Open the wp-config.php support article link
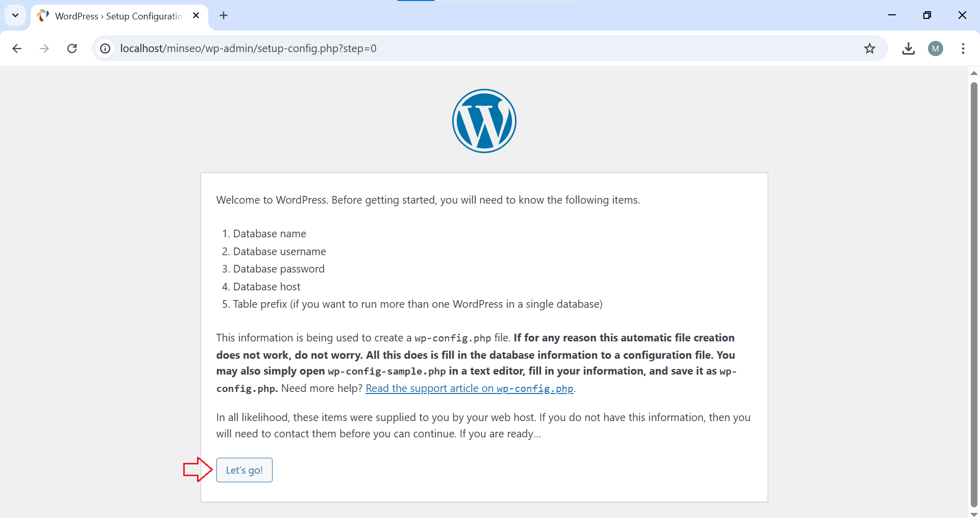 pyautogui.click(x=470, y=388)
